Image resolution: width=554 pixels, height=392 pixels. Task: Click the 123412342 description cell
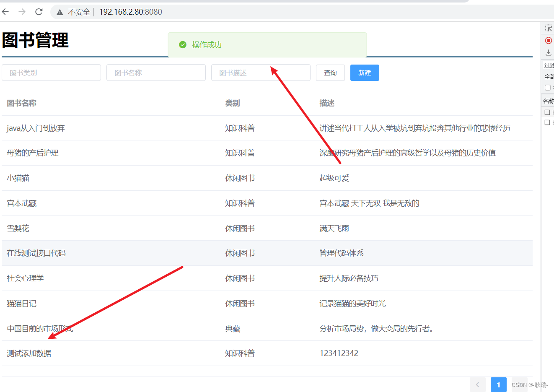click(339, 353)
